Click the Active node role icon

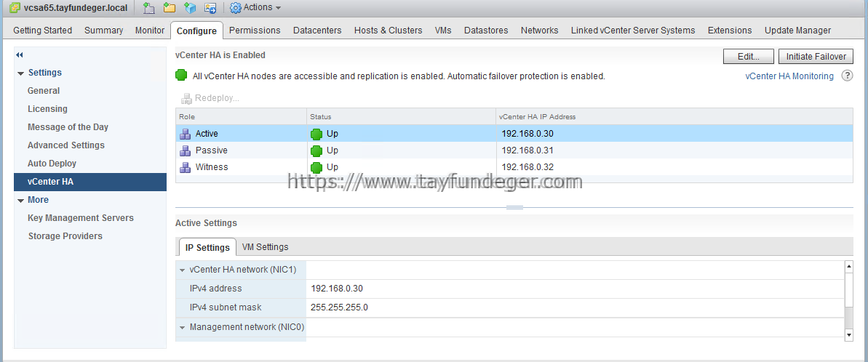click(186, 134)
